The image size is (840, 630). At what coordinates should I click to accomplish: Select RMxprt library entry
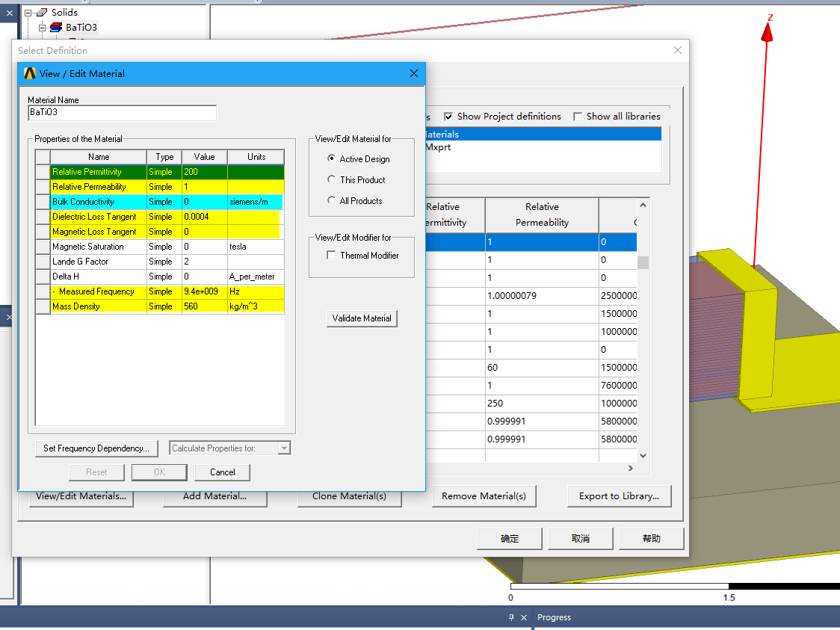[438, 147]
